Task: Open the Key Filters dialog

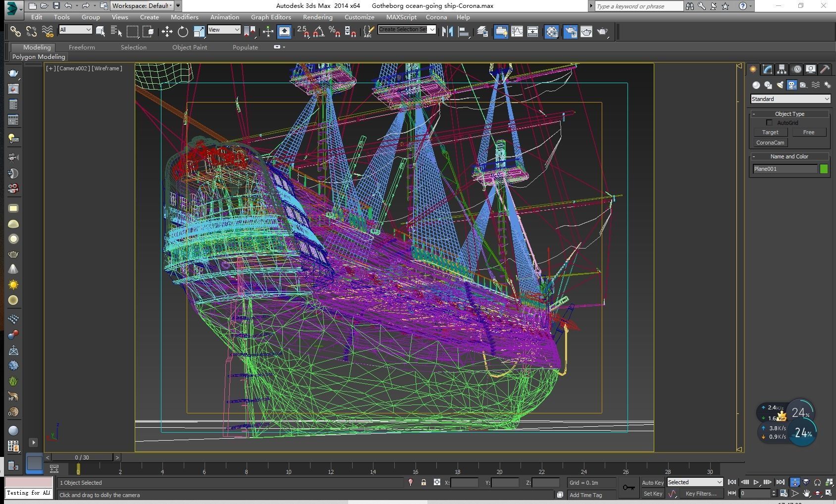Action: click(x=701, y=494)
